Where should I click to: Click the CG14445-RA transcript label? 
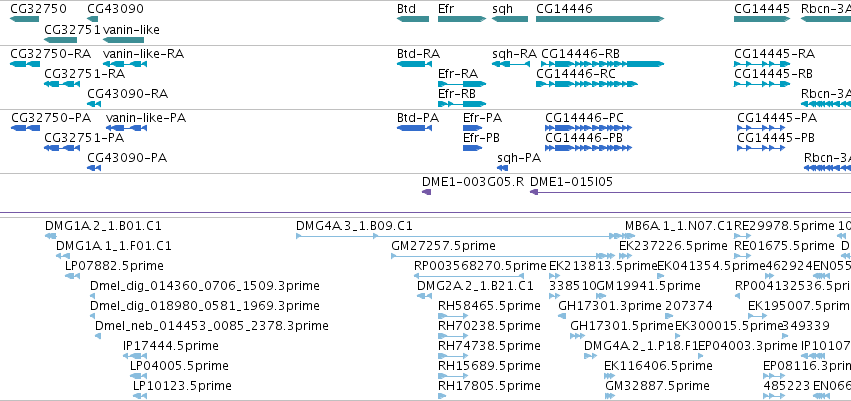pyautogui.click(x=774, y=54)
